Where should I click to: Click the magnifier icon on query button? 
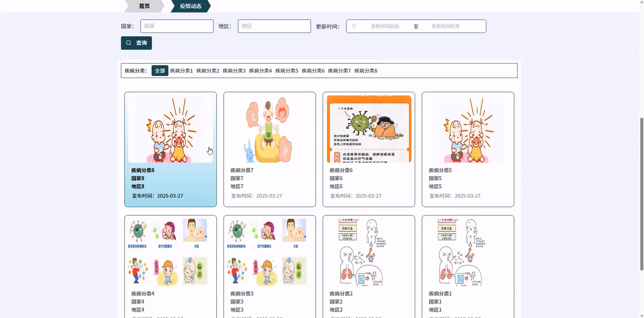pyautogui.click(x=128, y=43)
